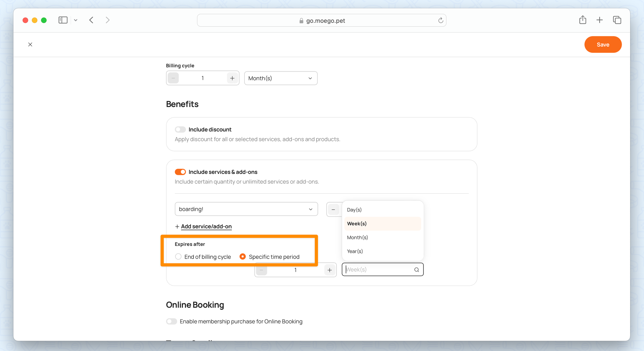Open the browser share icon
Viewport: 644px width, 351px height.
(x=582, y=20)
